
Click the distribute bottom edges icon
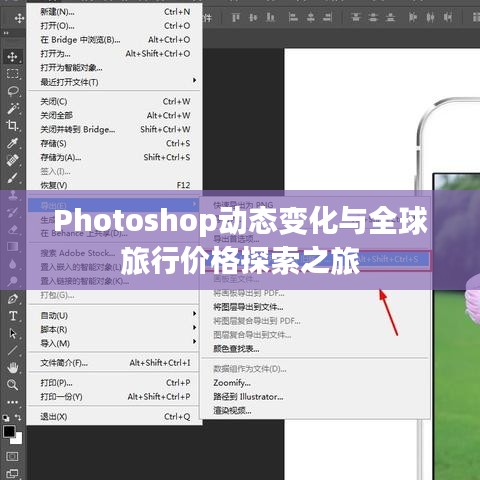[390, 17]
